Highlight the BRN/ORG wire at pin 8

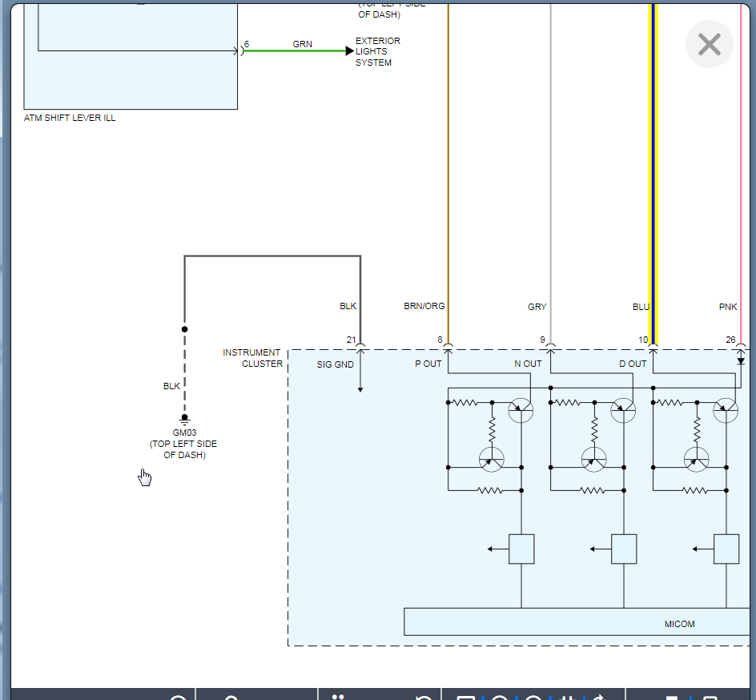click(448, 200)
